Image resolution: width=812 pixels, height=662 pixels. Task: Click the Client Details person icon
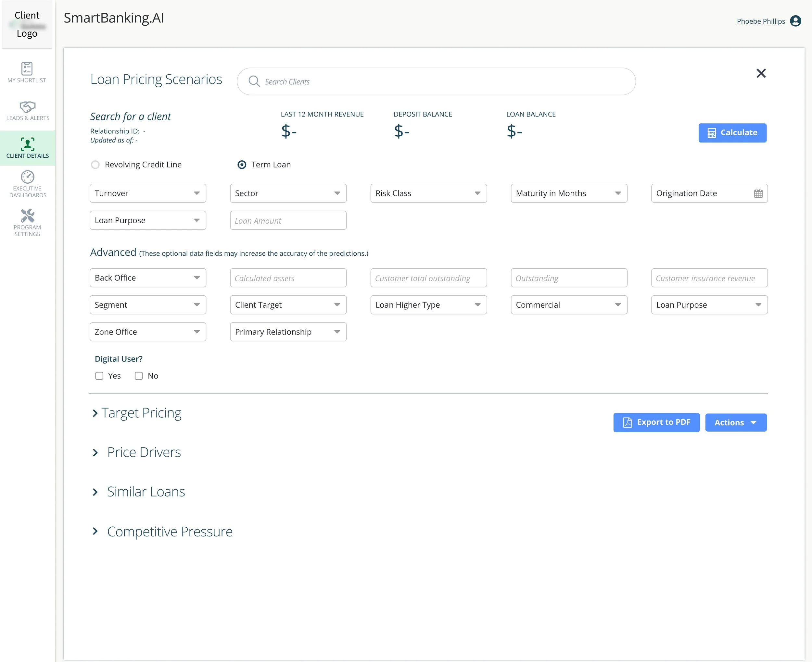(28, 144)
